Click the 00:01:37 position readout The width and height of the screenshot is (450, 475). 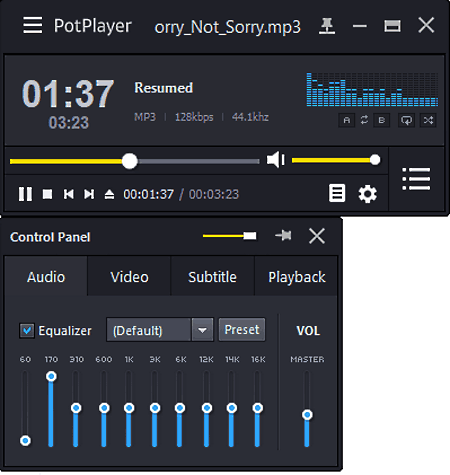149,194
